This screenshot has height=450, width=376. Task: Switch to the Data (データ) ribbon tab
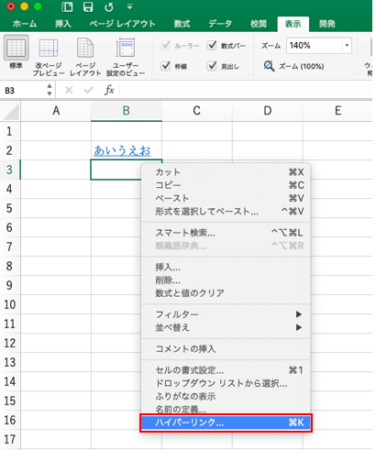220,24
